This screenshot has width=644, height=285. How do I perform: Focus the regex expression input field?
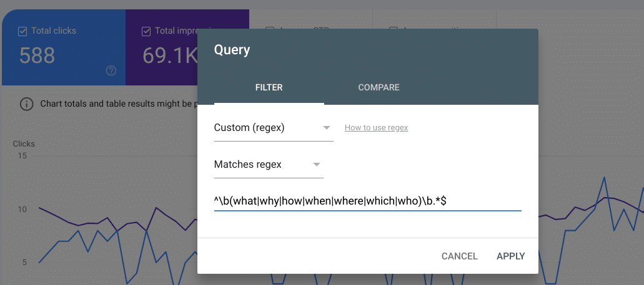367,200
